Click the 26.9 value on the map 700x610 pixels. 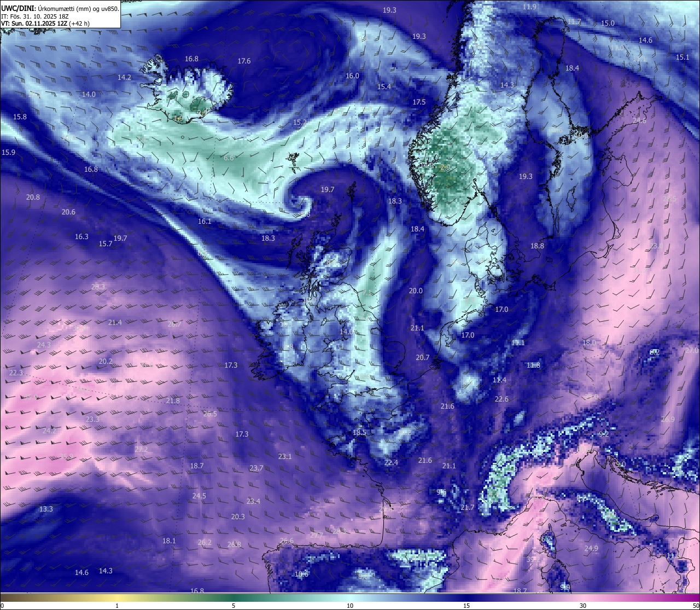coord(668,419)
